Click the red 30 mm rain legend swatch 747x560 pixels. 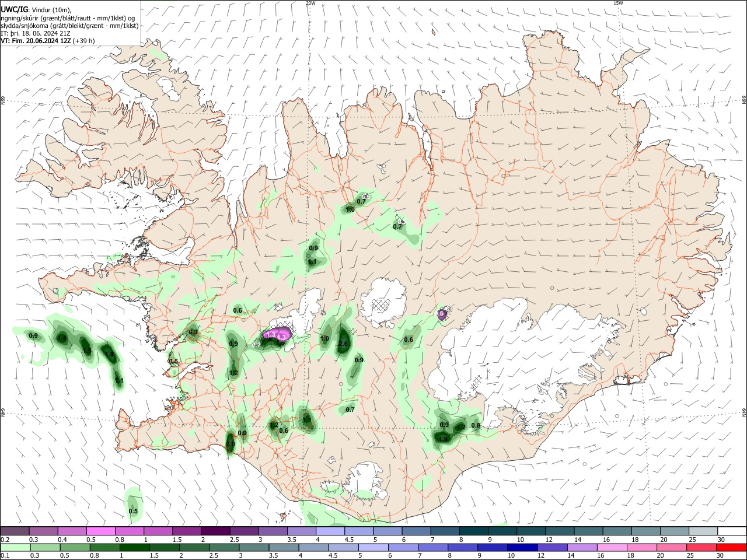730,547
